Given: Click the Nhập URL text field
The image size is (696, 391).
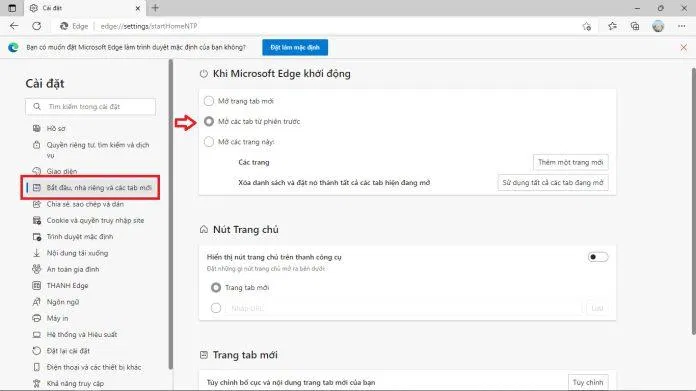Looking at the screenshot, I should [x=404, y=308].
